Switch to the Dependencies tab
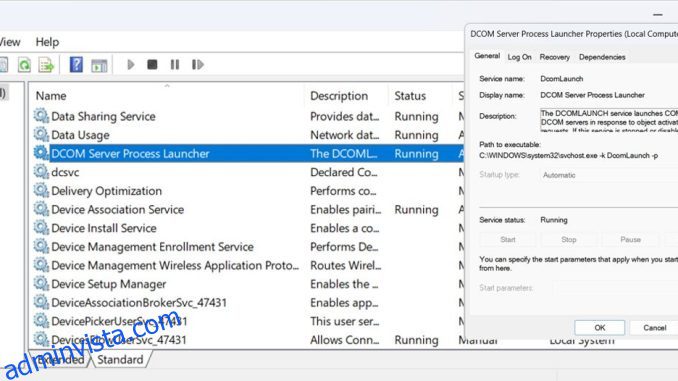 pyautogui.click(x=602, y=57)
